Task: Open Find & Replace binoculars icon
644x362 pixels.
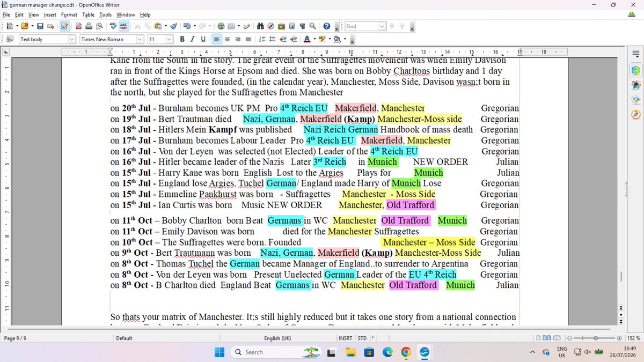Action: [261, 26]
